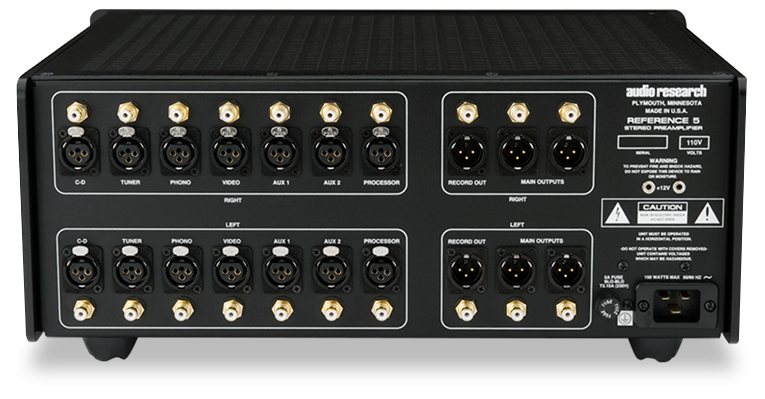This screenshot has height=399, width=765.
Task: Click the exclamation mark warning triangle
Action: coord(707,213)
